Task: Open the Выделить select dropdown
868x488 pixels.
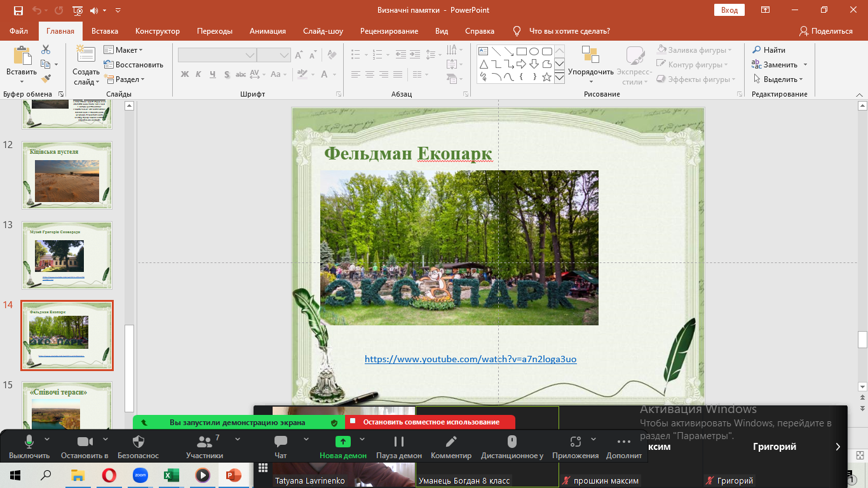Action: pos(778,79)
